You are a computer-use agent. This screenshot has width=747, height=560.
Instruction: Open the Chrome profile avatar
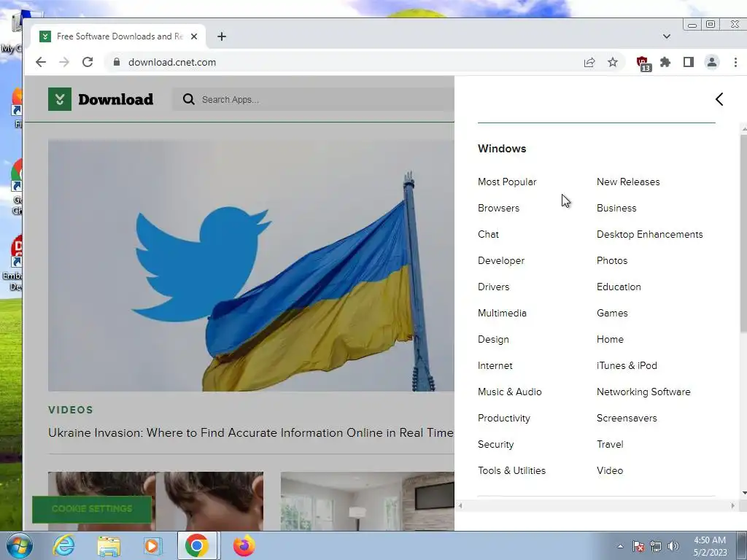[712, 63]
